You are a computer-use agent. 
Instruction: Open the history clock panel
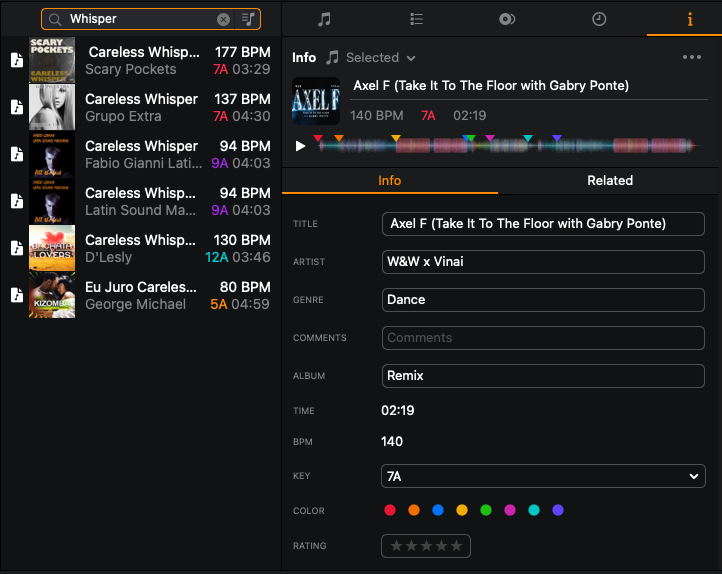tap(598, 19)
